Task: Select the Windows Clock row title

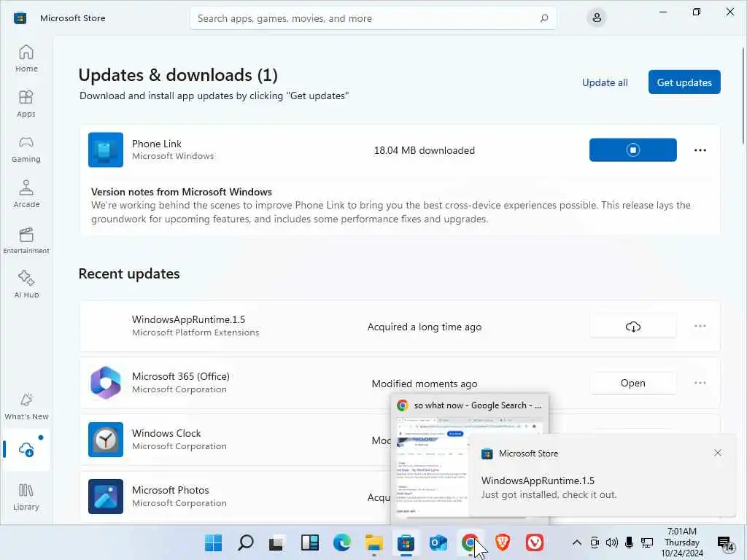Action: (x=166, y=433)
